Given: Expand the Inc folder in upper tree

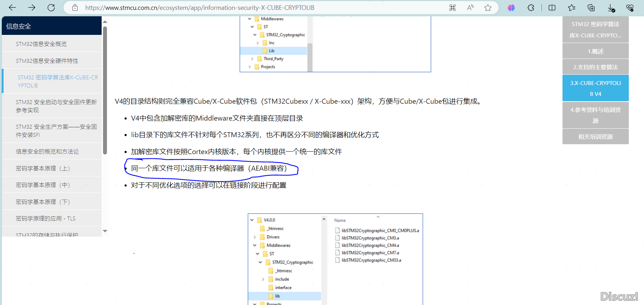Looking at the screenshot, I should pyautogui.click(x=258, y=43).
